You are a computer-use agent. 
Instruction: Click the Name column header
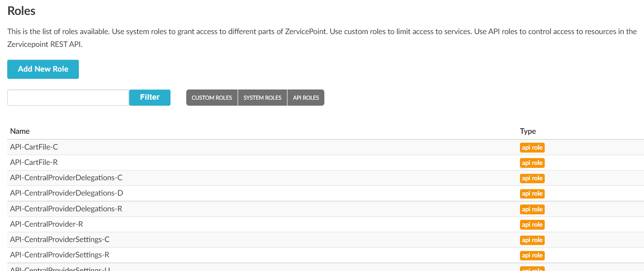coord(20,131)
